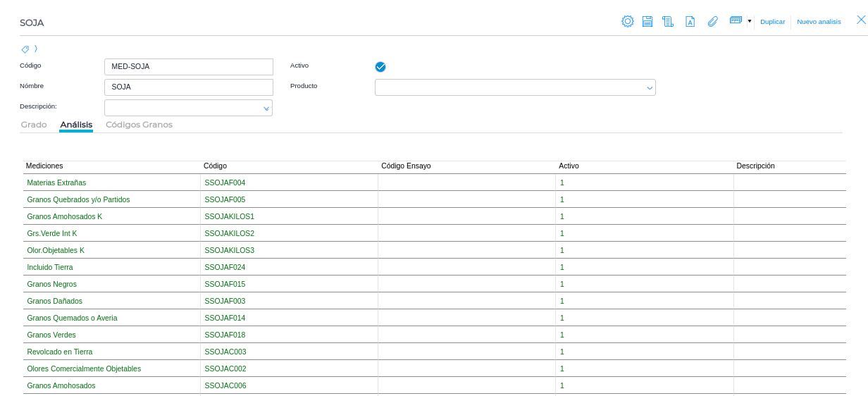This screenshot has height=396, width=868.
Task: Switch to the Códigos Granos tab
Action: pyautogui.click(x=139, y=125)
